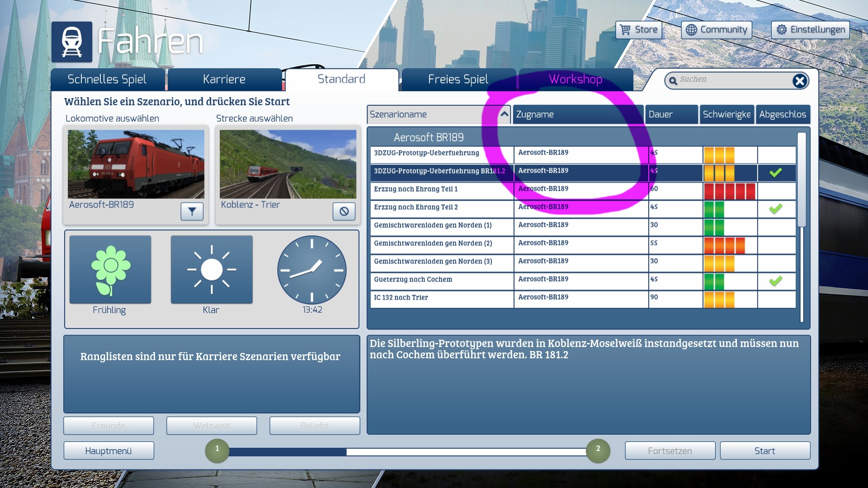Click the Fahren train logo icon
Viewport: 868px width, 488px height.
(72, 42)
